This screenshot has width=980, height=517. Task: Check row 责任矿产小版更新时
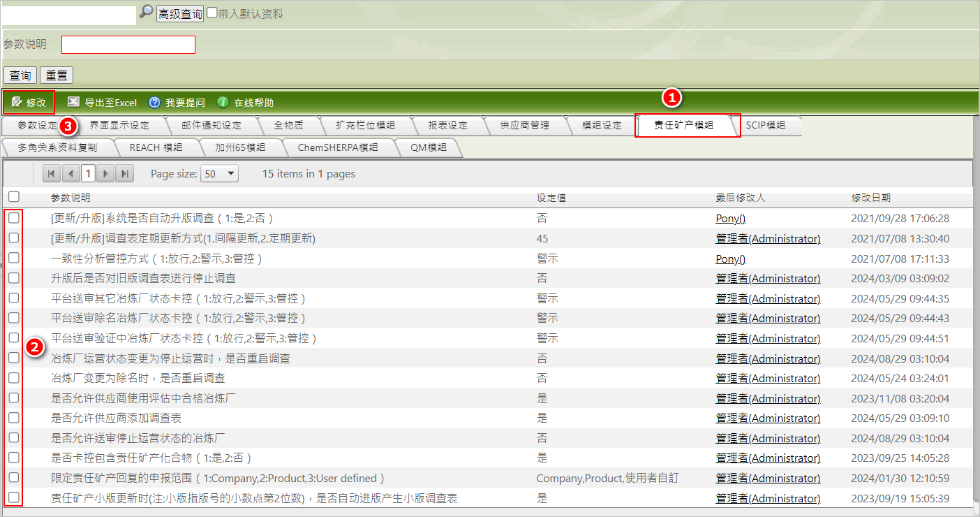(x=13, y=498)
